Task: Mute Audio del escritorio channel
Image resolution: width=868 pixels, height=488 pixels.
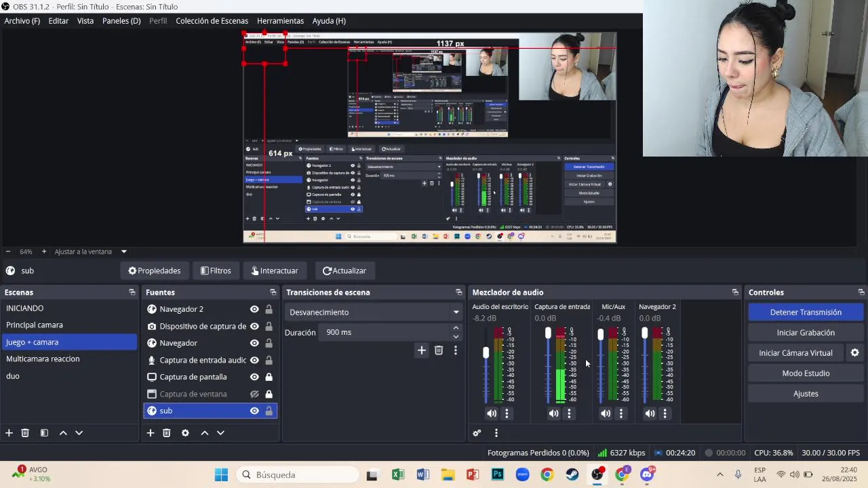Action: tap(492, 413)
